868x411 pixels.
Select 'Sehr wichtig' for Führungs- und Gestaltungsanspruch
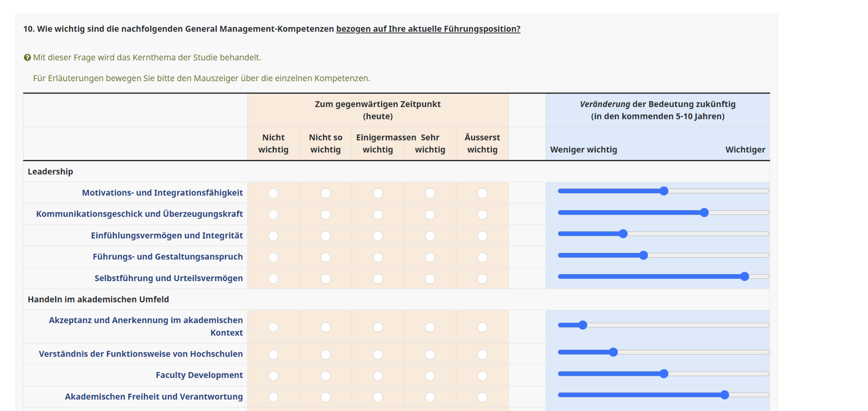tap(430, 257)
